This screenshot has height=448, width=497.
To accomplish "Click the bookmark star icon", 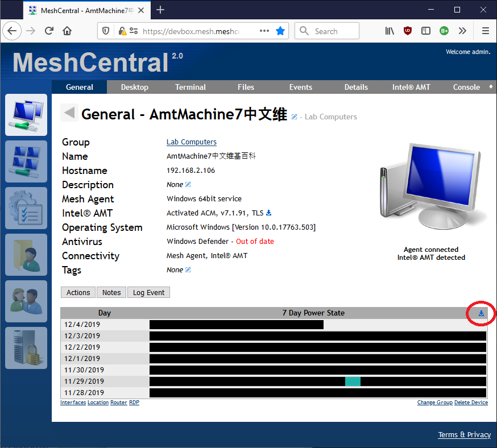I will pyautogui.click(x=280, y=31).
